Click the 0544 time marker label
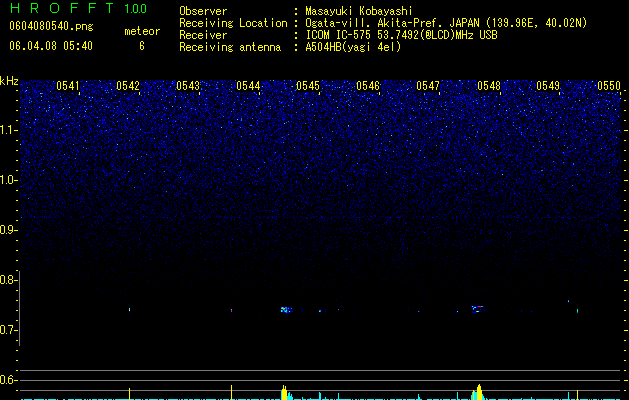This screenshot has height=400, width=629. (248, 86)
